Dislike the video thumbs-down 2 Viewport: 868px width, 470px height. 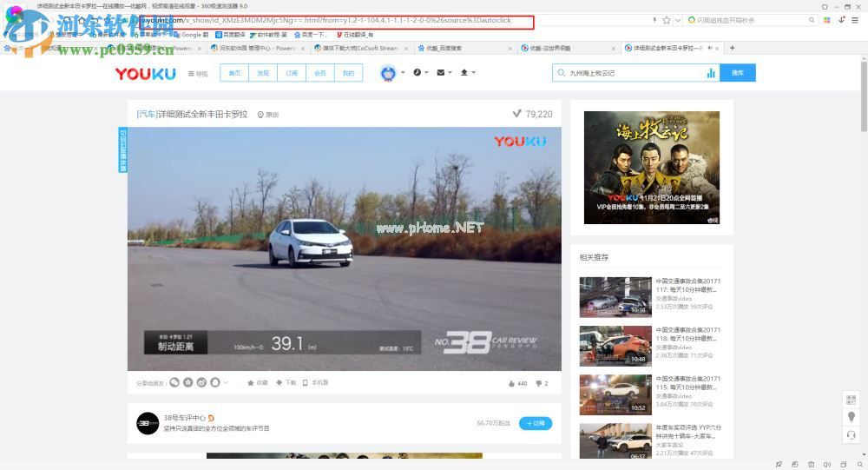542,383
